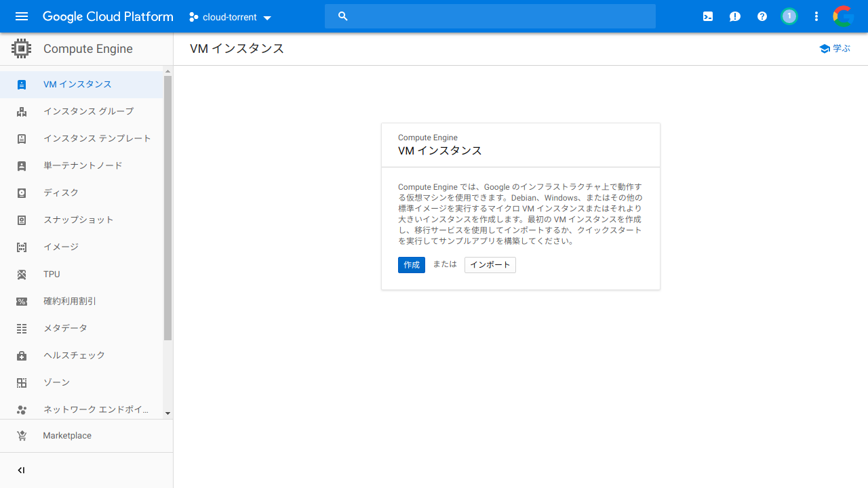
Task: Click the インスタンス テンプレート icon
Action: (22, 139)
